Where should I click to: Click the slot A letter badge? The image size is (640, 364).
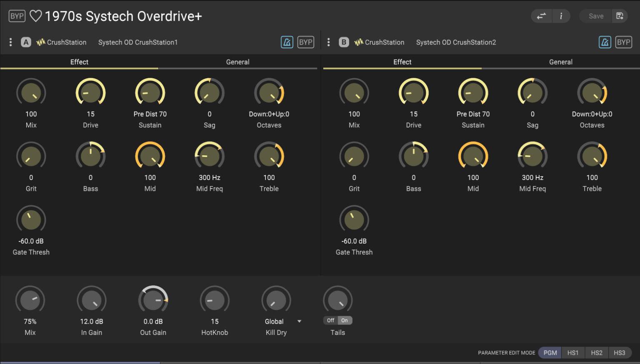26,42
